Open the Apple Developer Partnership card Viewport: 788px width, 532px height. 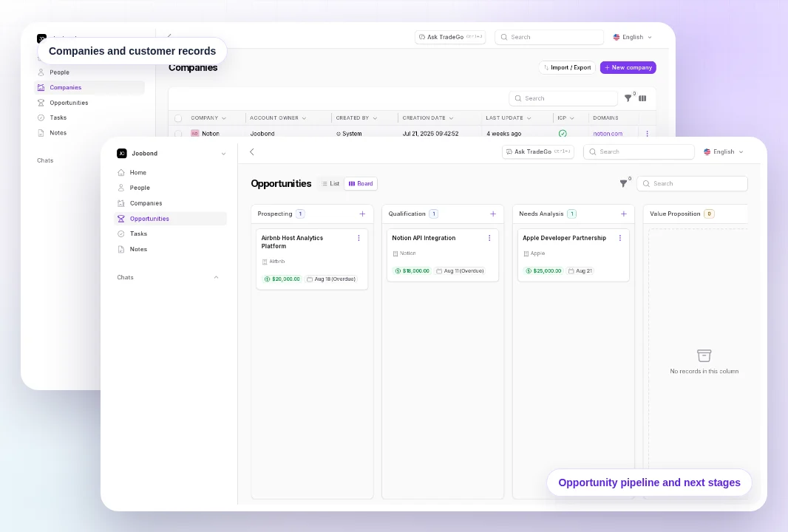pyautogui.click(x=574, y=255)
